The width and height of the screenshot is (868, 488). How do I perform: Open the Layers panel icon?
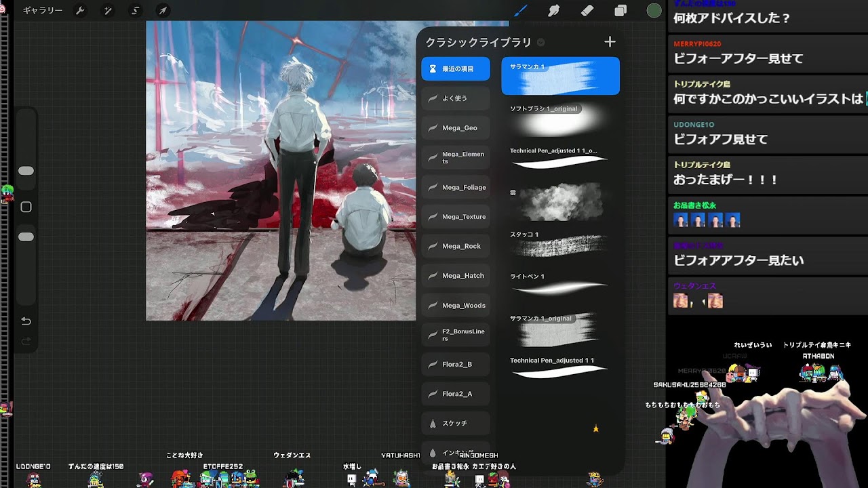coord(620,10)
